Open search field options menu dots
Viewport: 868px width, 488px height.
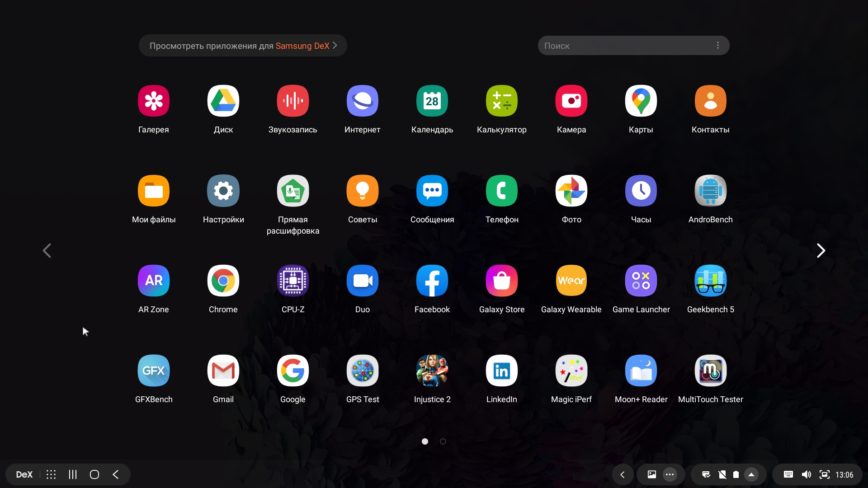coord(717,46)
